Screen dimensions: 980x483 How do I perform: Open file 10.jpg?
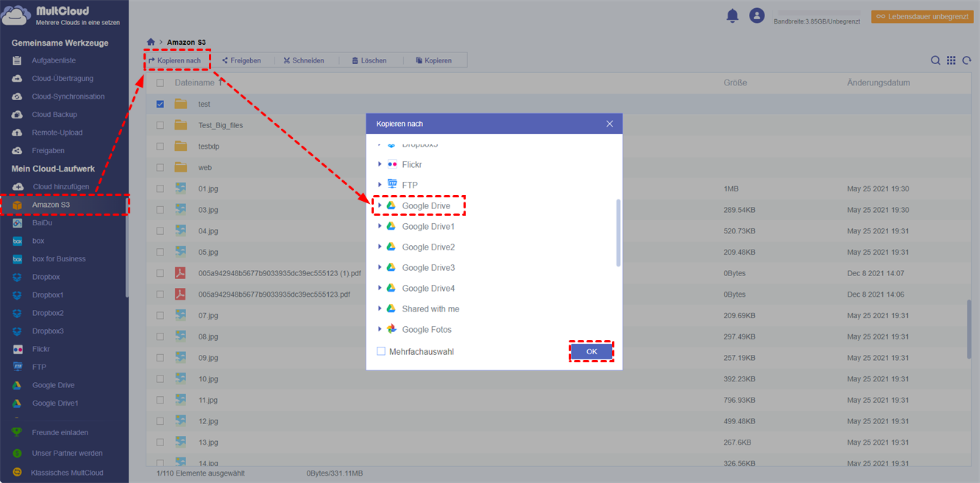pos(207,378)
